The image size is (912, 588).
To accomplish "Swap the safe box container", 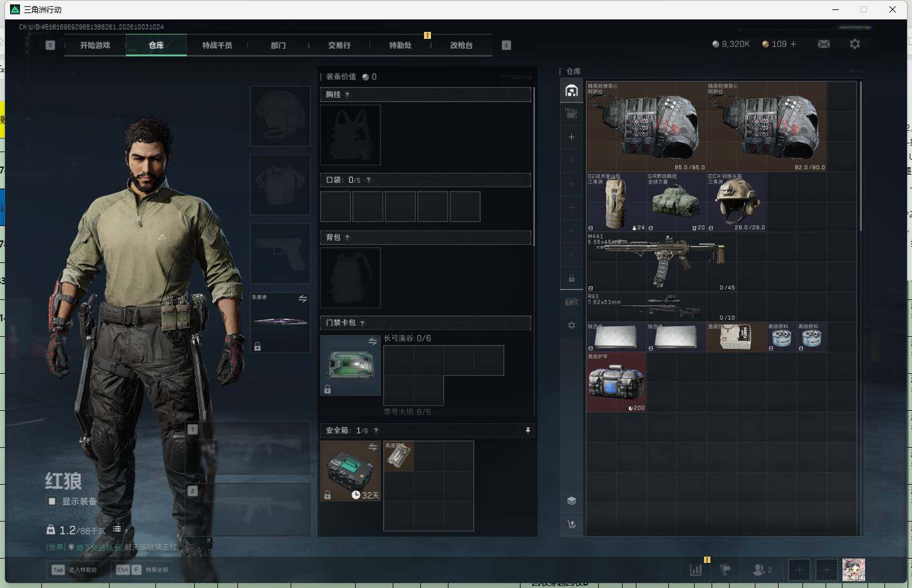I will [x=373, y=446].
